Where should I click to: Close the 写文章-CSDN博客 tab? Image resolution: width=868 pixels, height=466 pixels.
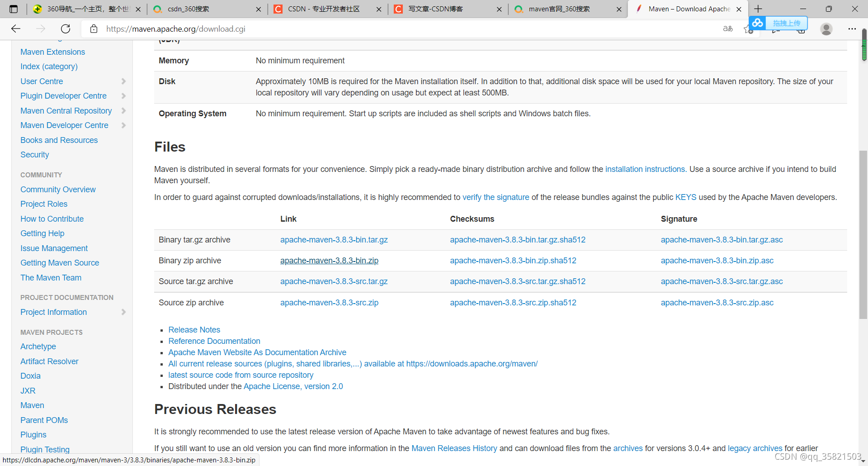(499, 9)
